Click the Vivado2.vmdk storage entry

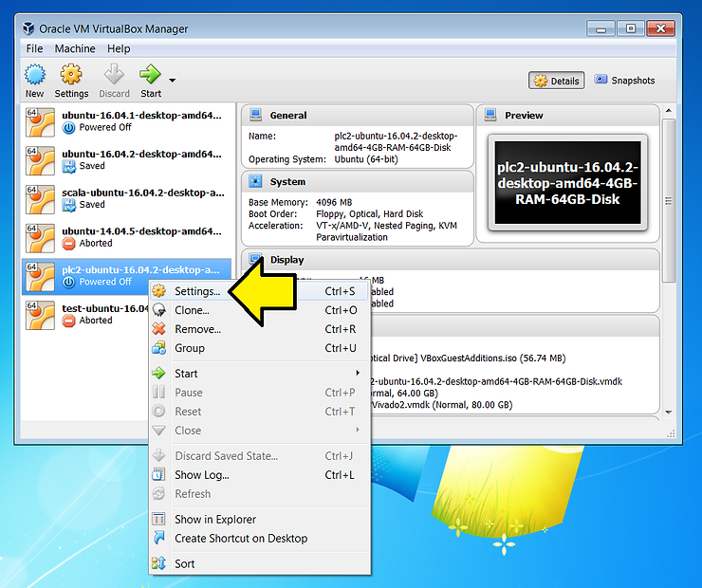click(442, 405)
